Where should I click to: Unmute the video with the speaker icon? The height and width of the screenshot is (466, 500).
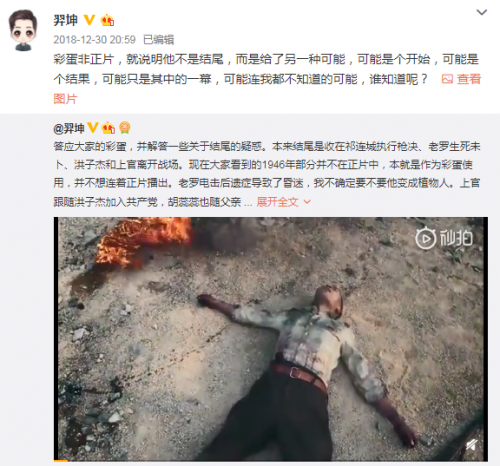(x=472, y=446)
